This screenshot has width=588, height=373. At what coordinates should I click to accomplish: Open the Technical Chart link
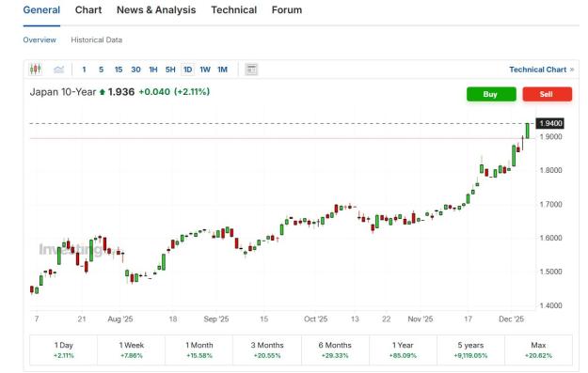(x=542, y=70)
